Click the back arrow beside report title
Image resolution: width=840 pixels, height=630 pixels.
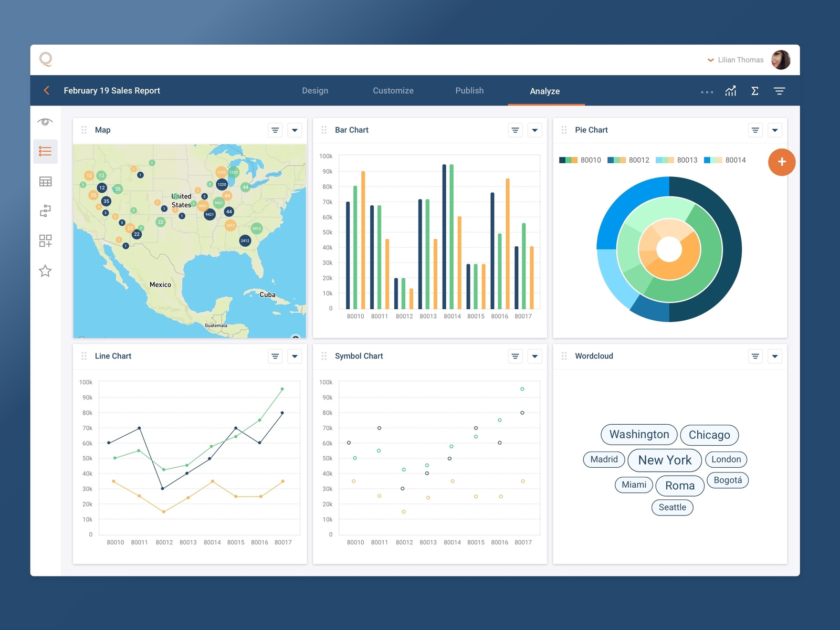[47, 90]
